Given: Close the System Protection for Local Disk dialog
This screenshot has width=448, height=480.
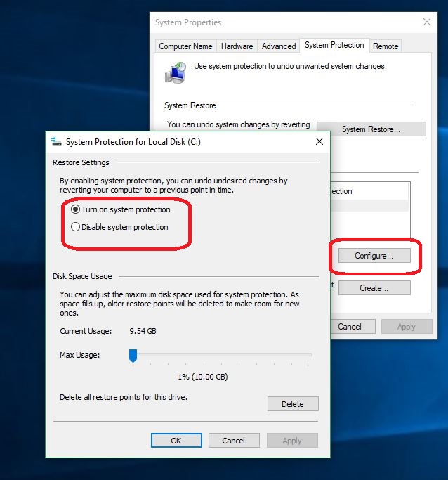Looking at the screenshot, I should (319, 142).
